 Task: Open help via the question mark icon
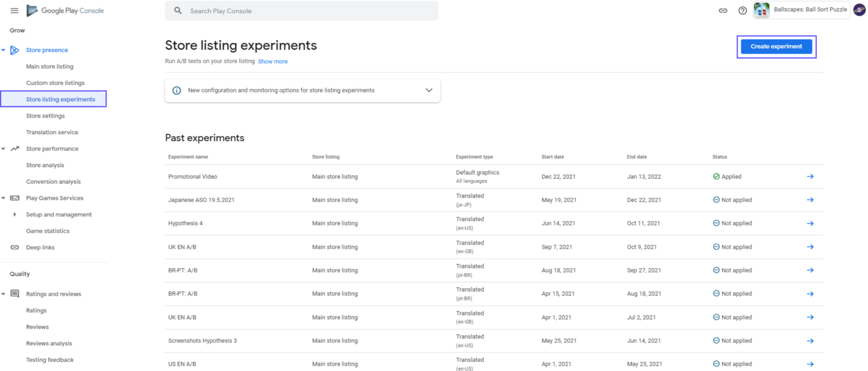[x=742, y=10]
